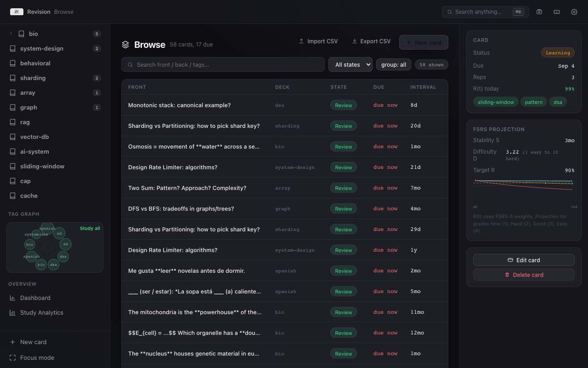Open the sharding deck in the sidebar
This screenshot has height=368, width=588.
[55, 78]
